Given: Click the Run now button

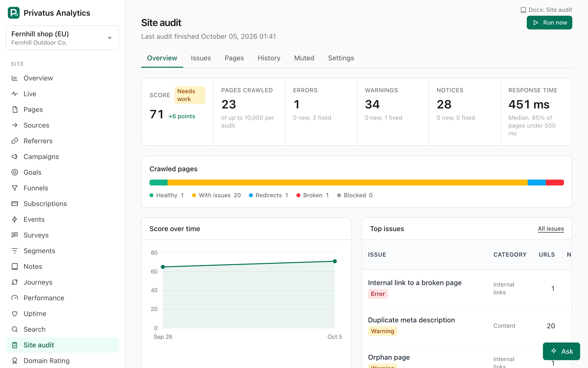Looking at the screenshot, I should point(550,23).
